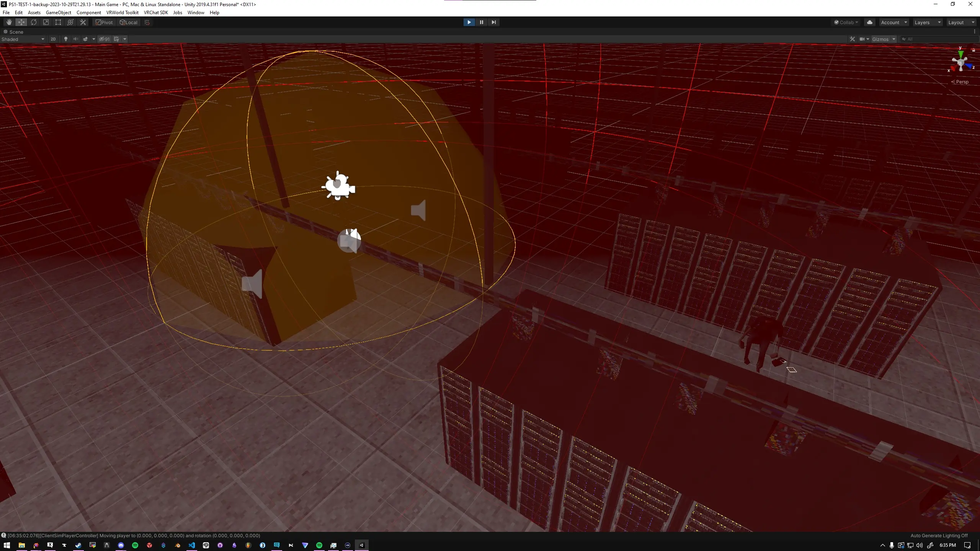
Task: Toggle scene lighting lightbulb
Action: 66,39
